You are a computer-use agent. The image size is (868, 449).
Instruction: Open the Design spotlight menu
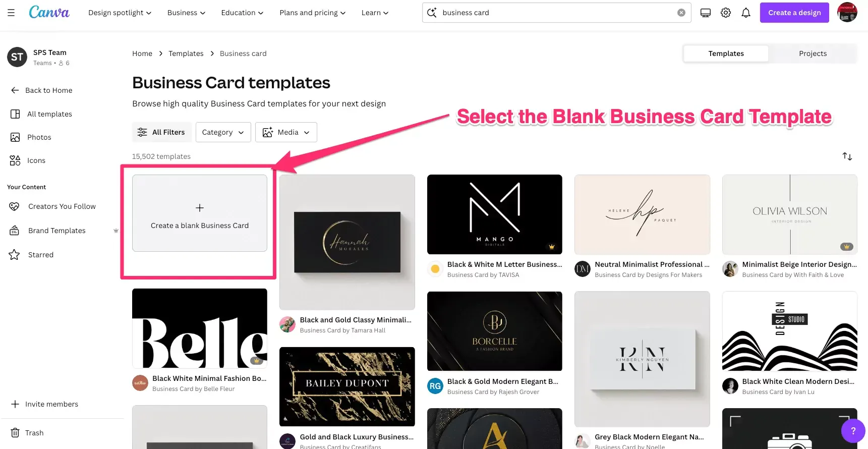coord(120,13)
